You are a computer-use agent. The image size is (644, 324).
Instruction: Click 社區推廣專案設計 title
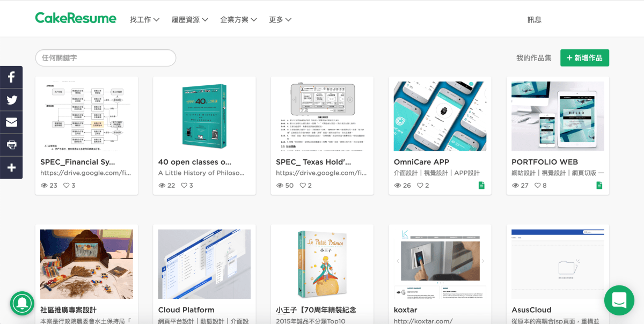coord(68,310)
